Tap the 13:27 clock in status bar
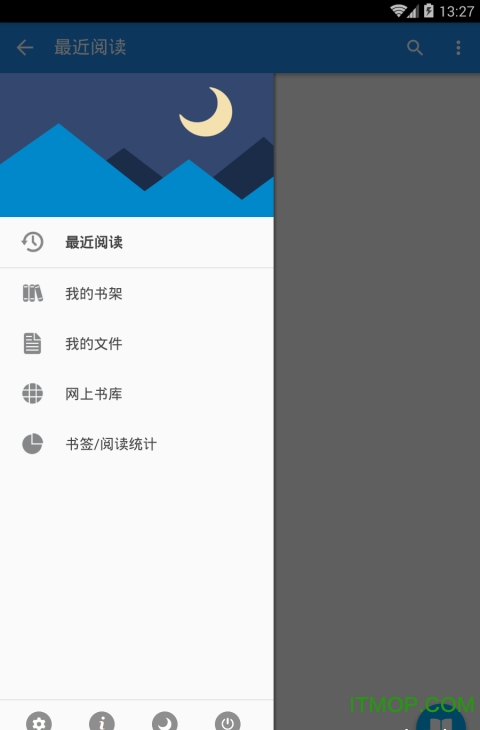The image size is (480, 730). pyautogui.click(x=457, y=11)
